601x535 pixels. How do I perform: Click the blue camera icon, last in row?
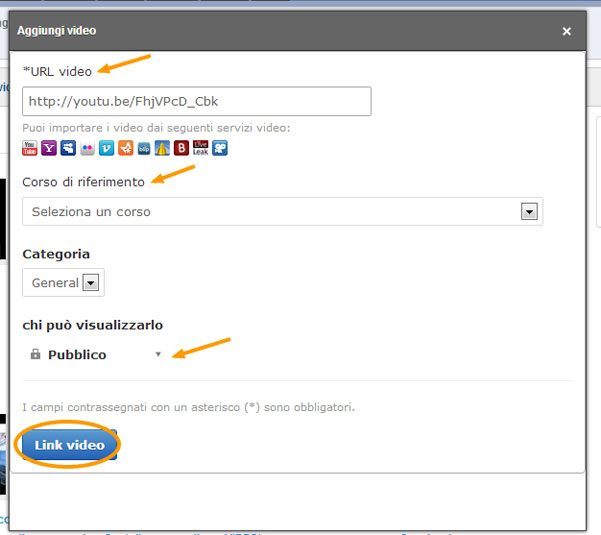[x=219, y=148]
